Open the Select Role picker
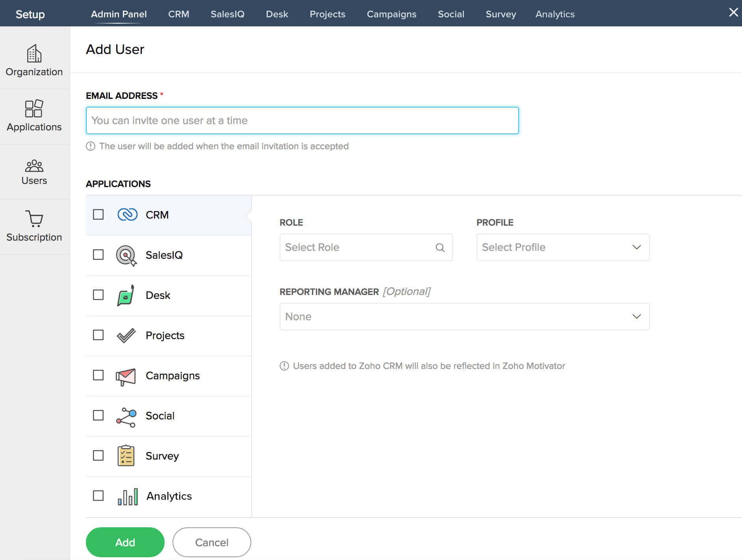 (x=365, y=247)
